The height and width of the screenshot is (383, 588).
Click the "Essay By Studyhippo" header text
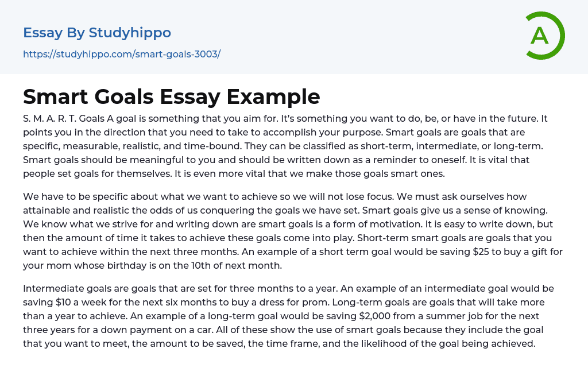(x=97, y=33)
